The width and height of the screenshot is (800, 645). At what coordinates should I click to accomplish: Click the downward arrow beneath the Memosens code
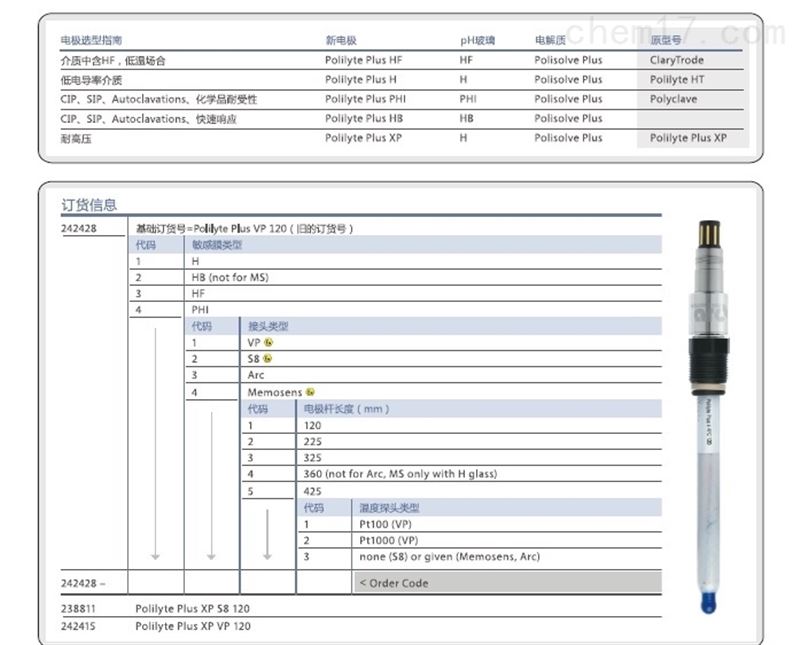coord(211,486)
